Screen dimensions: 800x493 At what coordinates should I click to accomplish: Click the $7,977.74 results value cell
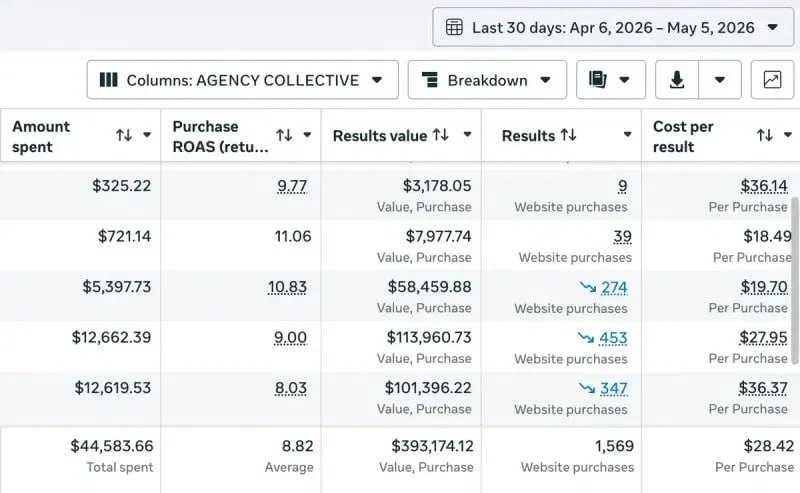(438, 236)
